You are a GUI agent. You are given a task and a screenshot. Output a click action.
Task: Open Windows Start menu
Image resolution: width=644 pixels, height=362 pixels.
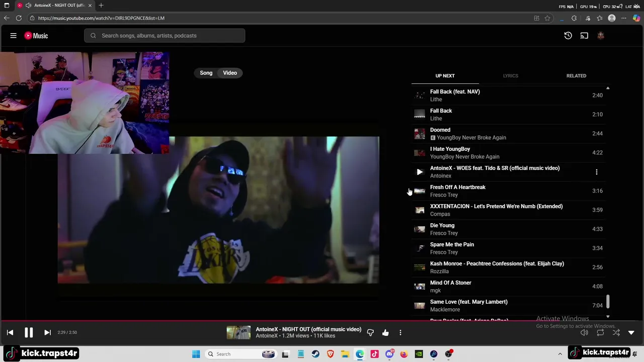[196, 354]
